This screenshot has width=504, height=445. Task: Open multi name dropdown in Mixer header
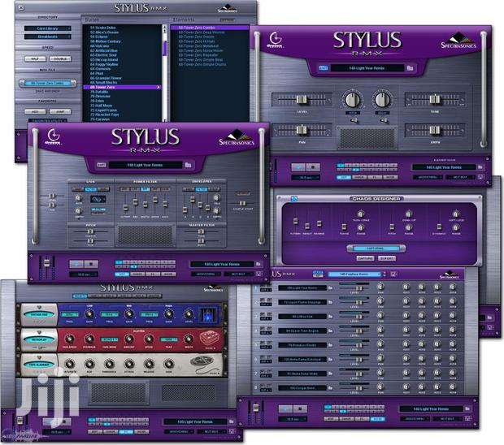click(x=354, y=274)
